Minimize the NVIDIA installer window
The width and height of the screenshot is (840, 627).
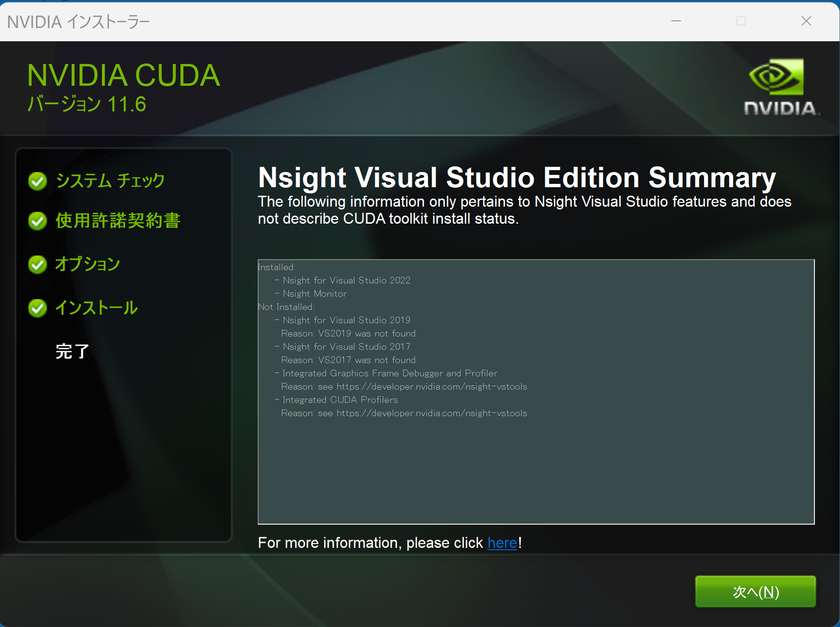tap(676, 21)
